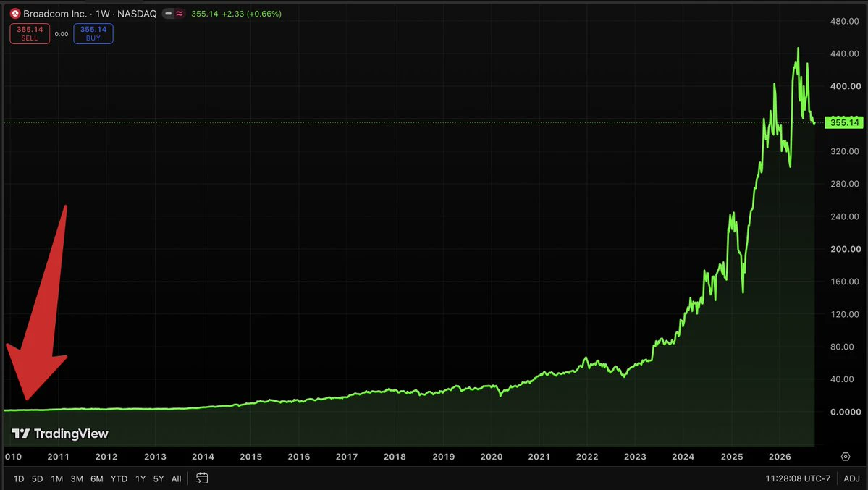Choose the 3M time range
Viewport: 868px width, 490px height.
click(x=77, y=479)
